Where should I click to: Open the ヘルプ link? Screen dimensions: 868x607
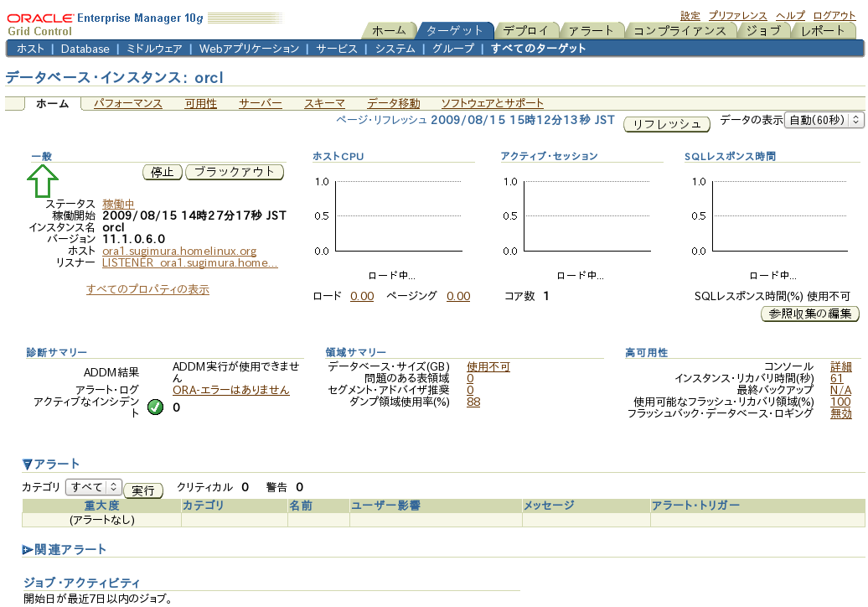point(791,15)
